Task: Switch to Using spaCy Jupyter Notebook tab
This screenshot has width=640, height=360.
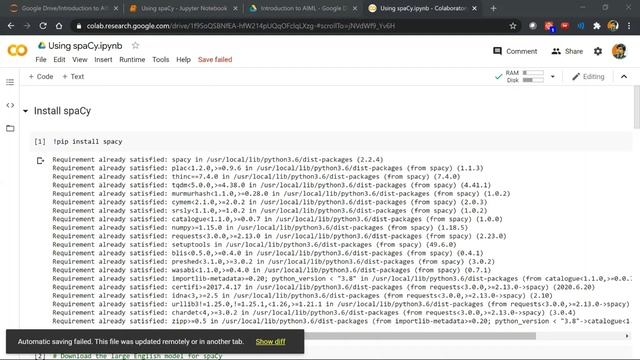Action: 184,8
